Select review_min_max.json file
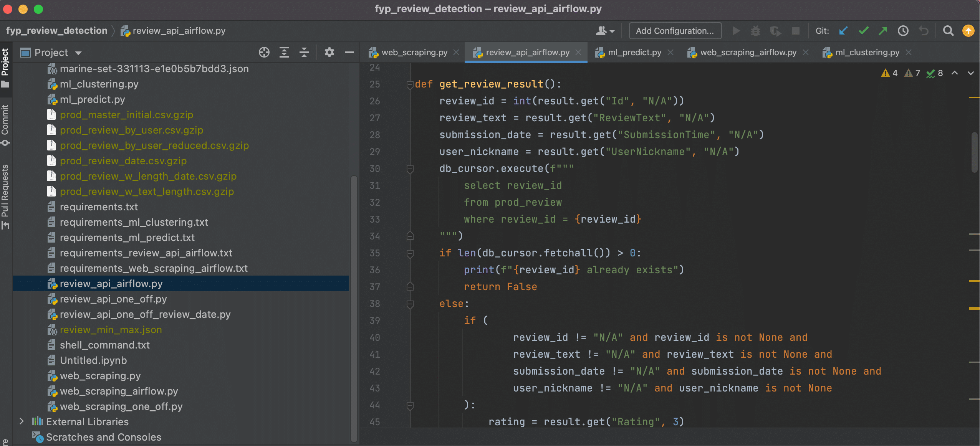Image resolution: width=980 pixels, height=446 pixels. tap(111, 330)
